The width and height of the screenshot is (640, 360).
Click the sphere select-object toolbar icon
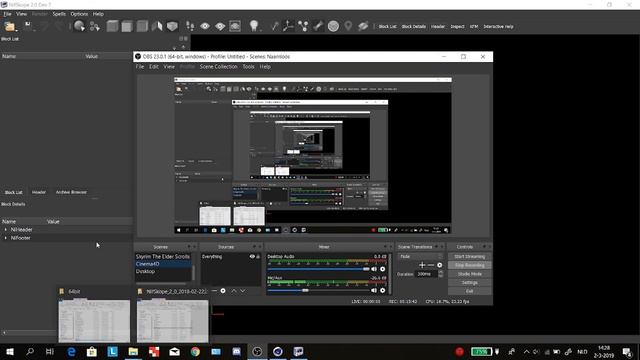tap(79, 27)
